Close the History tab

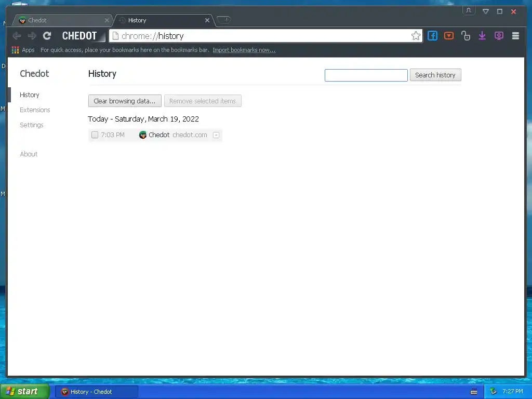pyautogui.click(x=207, y=20)
